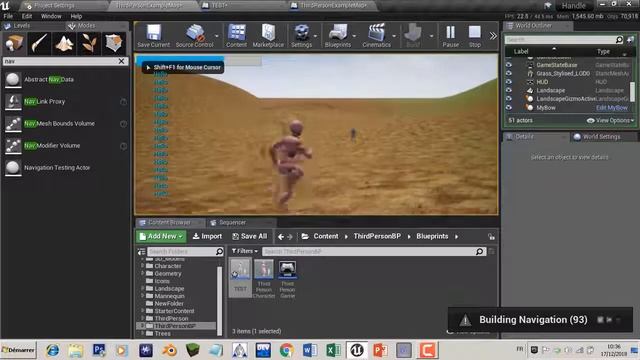The image size is (640, 360).
Task: Open Chrome from the taskbar
Action: (287, 350)
